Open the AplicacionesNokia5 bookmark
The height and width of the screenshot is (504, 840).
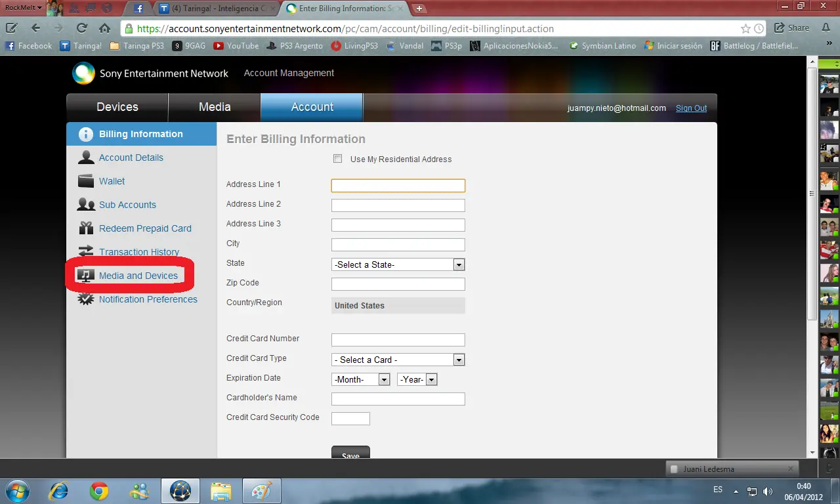[514, 46]
